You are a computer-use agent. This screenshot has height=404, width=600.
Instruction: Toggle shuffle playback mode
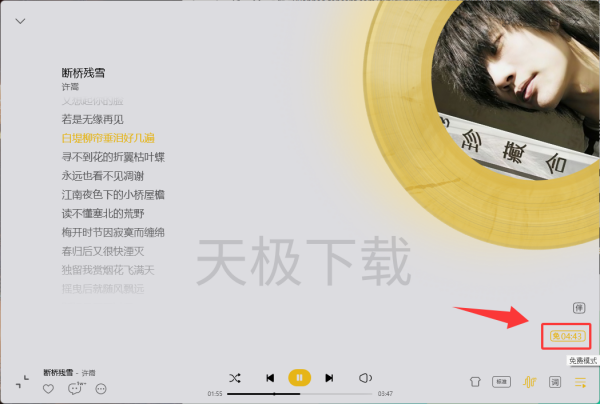tap(235, 378)
